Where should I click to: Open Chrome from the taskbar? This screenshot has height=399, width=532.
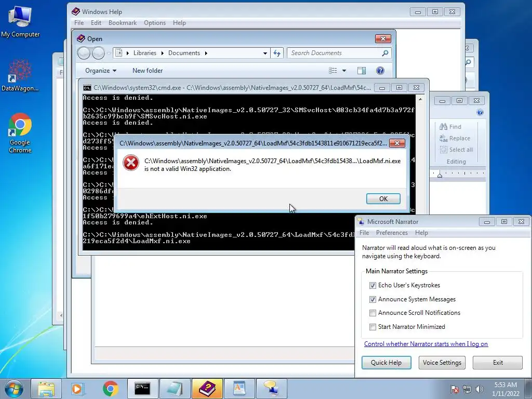[x=110, y=389]
